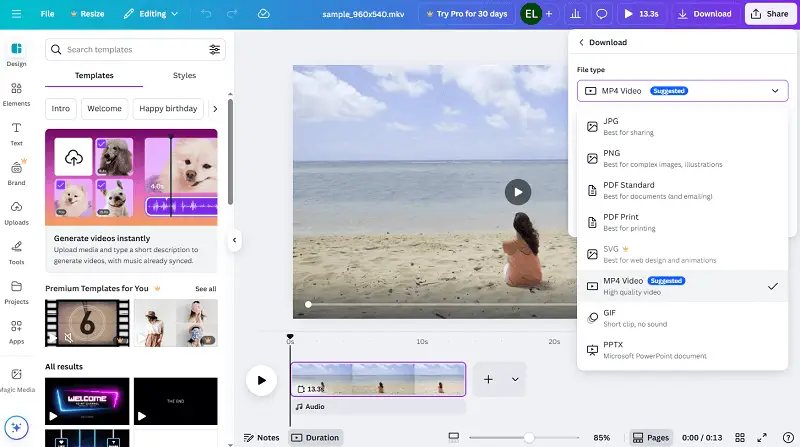The image size is (800, 447).
Task: Toggle the Duration timeline view
Action: click(x=315, y=438)
